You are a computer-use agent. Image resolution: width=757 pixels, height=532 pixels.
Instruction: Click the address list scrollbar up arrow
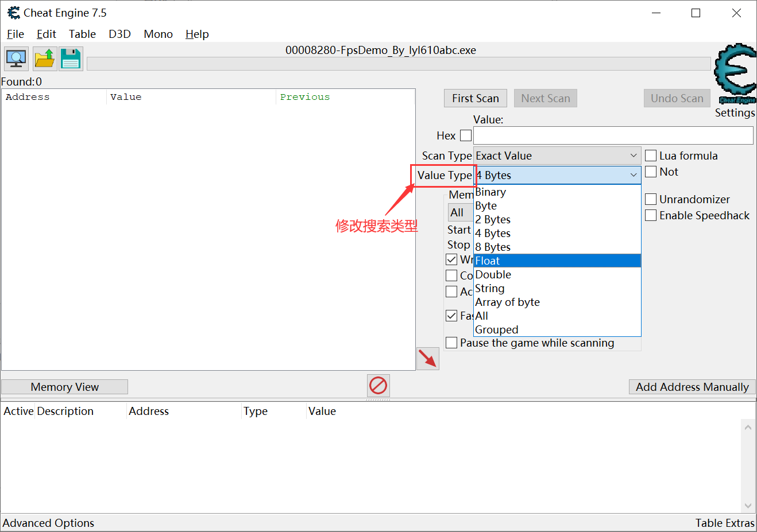[x=748, y=427]
